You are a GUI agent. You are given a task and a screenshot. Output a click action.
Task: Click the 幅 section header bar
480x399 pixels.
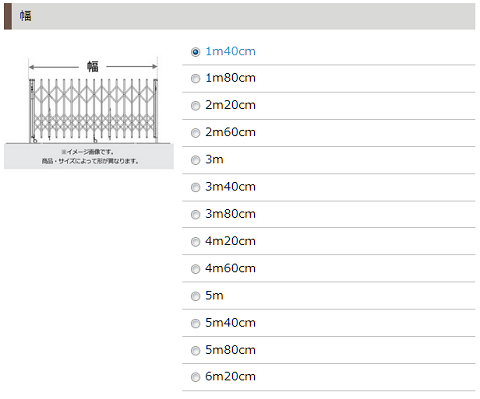(x=239, y=16)
